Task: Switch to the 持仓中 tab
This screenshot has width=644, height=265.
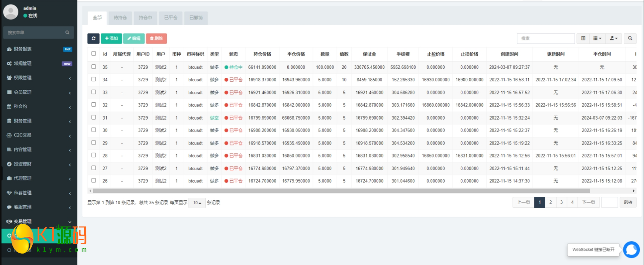Action: tap(145, 18)
